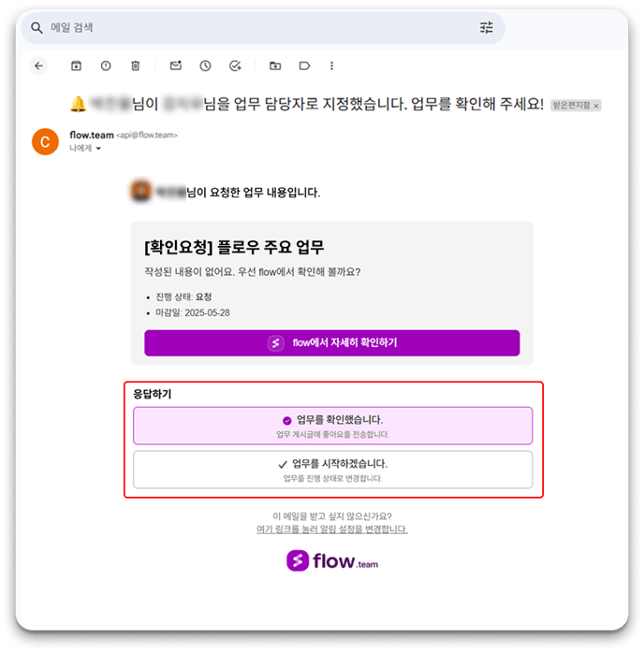The height and width of the screenshot is (652, 644).
Task: Mark email as unread
Action: (176, 65)
